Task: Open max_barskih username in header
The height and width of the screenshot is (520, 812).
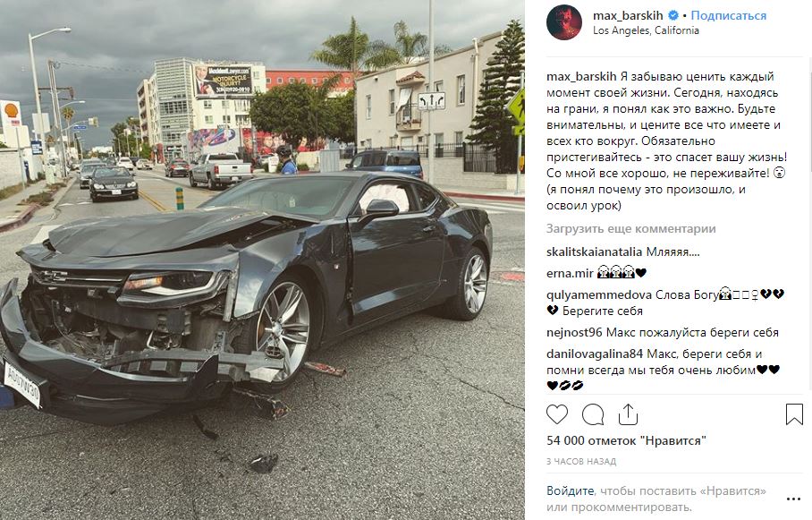Action: [x=628, y=15]
